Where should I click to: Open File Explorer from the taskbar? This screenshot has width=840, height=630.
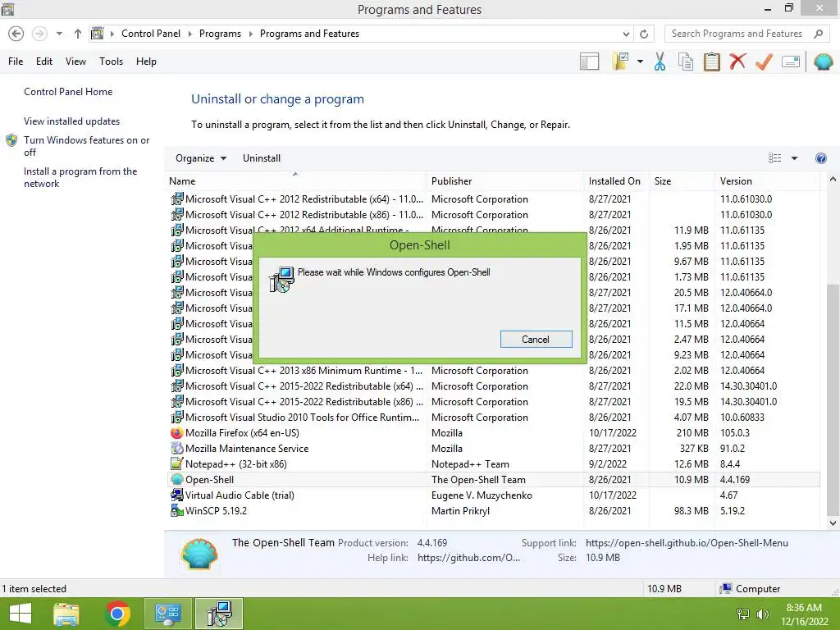tap(66, 614)
